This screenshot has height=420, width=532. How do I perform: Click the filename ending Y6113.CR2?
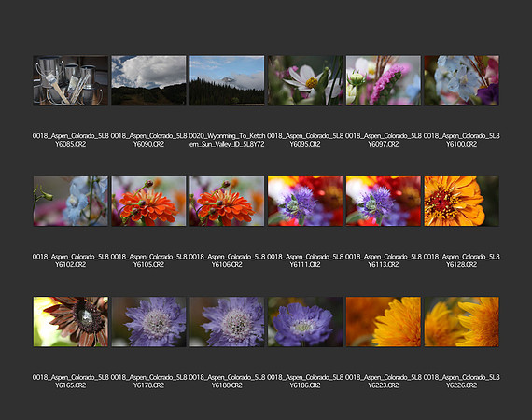point(384,260)
